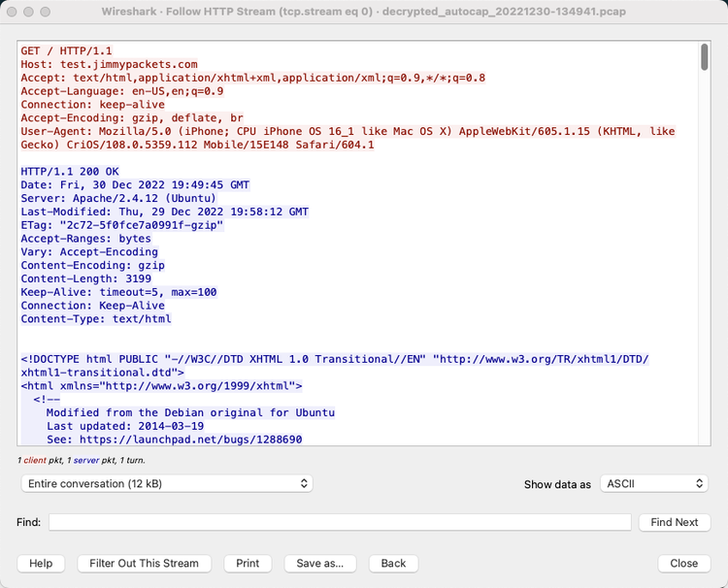Click the 'Accept-Ranges: bytes' line
728x588 pixels.
85,239
